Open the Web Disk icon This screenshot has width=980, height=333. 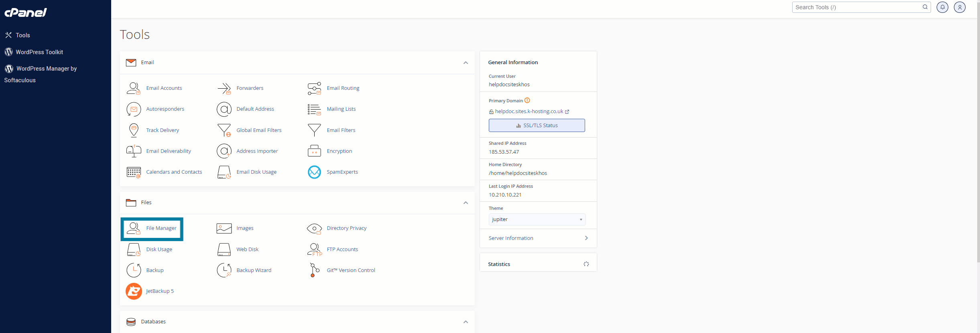pos(224,249)
